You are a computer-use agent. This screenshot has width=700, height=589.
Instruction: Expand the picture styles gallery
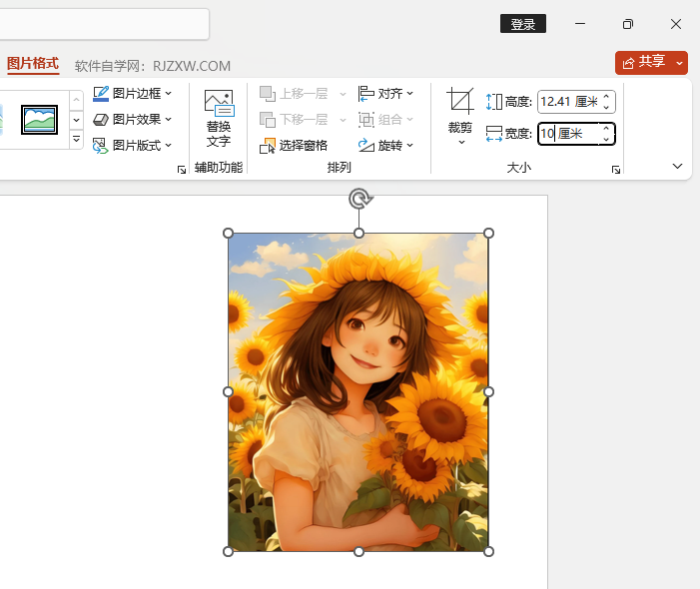[76, 139]
